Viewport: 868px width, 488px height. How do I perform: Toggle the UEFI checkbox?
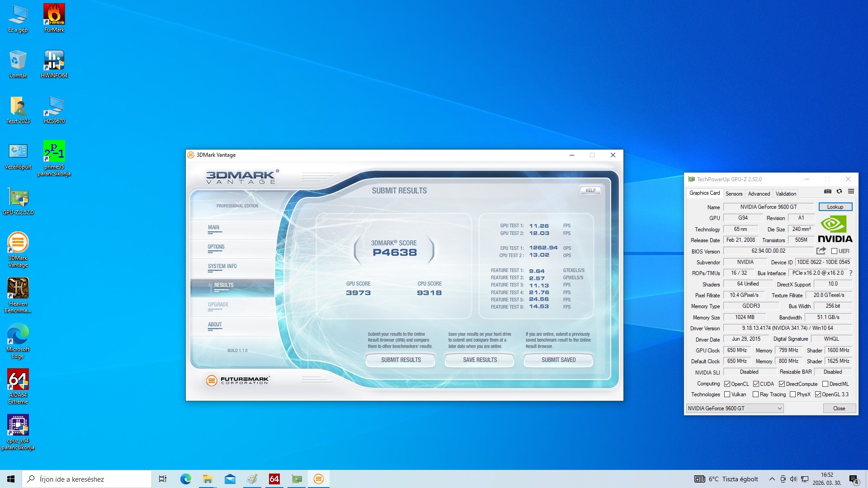tap(834, 251)
